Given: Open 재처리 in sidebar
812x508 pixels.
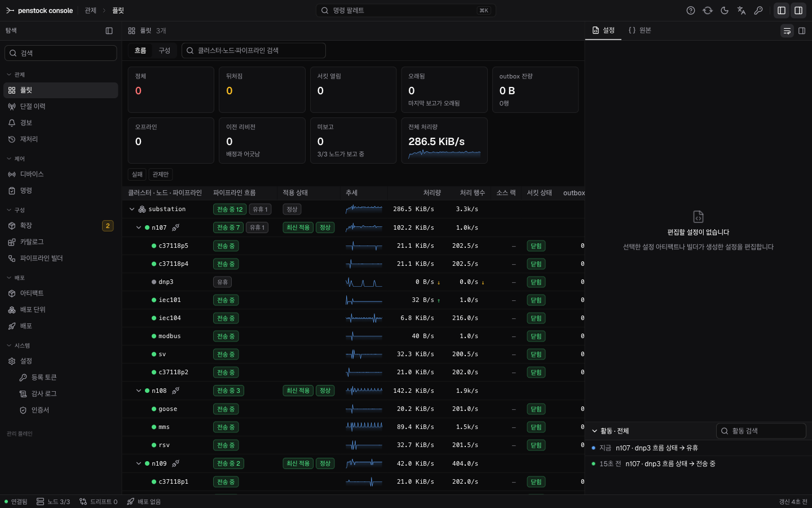Looking at the screenshot, I should [61, 139].
